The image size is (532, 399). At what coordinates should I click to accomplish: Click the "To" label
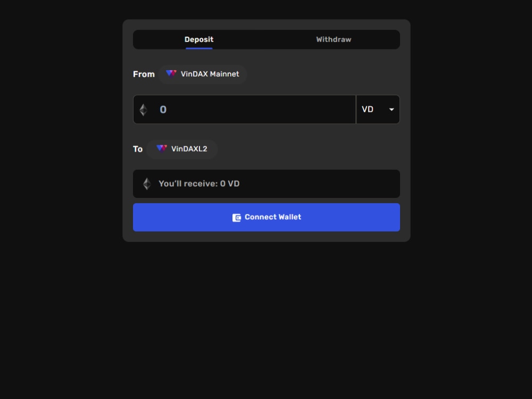[x=138, y=149]
